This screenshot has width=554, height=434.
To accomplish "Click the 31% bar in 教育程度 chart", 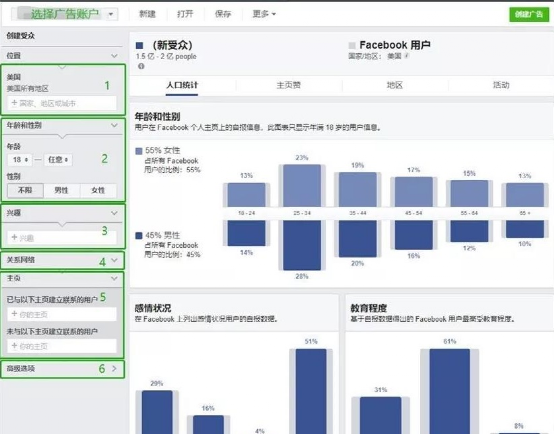I will (381, 415).
